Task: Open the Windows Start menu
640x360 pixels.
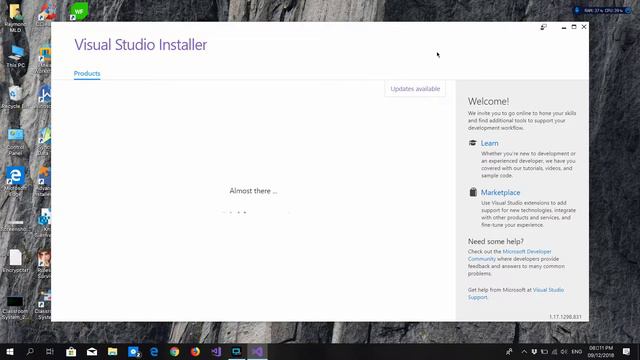Action: 10,351
